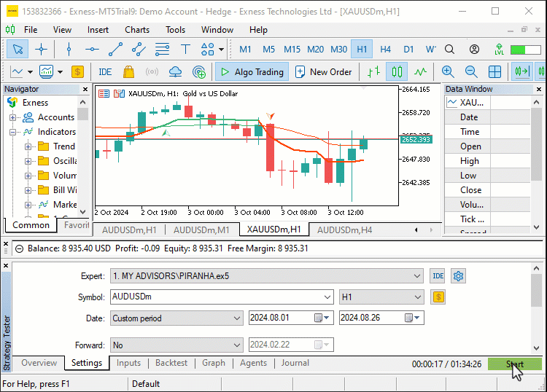Select the equidistant channel tool
The height and width of the screenshot is (392, 547).
(139, 49)
